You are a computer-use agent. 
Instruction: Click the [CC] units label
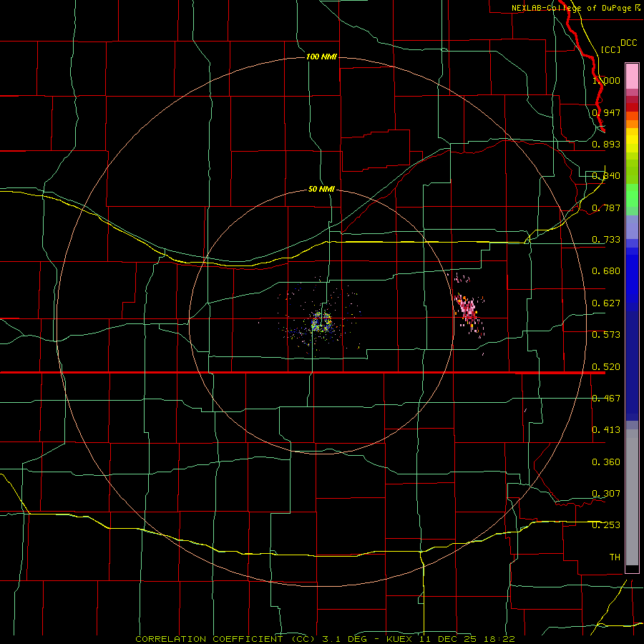[610, 49]
